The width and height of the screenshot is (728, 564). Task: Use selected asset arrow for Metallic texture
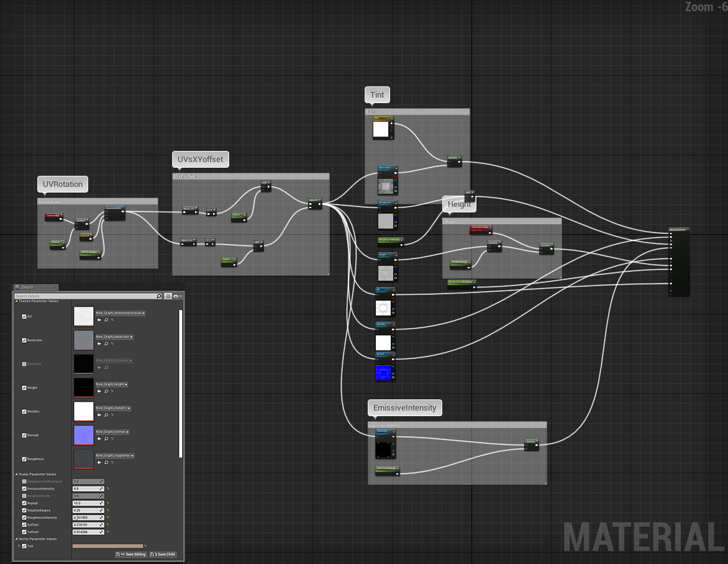click(99, 414)
